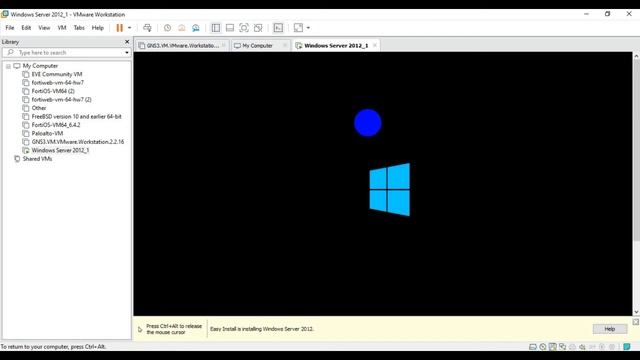The height and width of the screenshot is (360, 640).
Task: Select the Windows Server 2012_1 tab
Action: tap(336, 46)
